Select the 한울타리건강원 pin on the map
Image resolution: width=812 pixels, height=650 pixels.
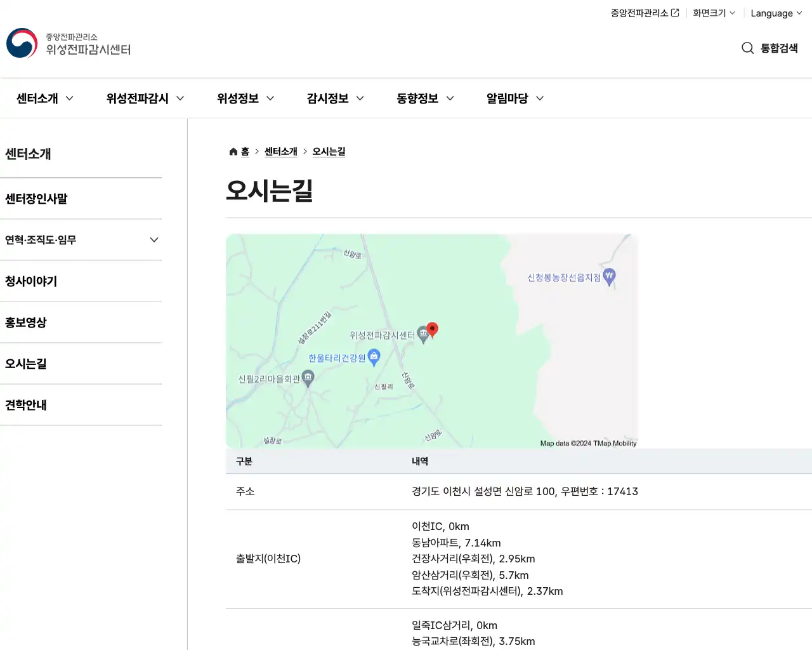(x=374, y=357)
